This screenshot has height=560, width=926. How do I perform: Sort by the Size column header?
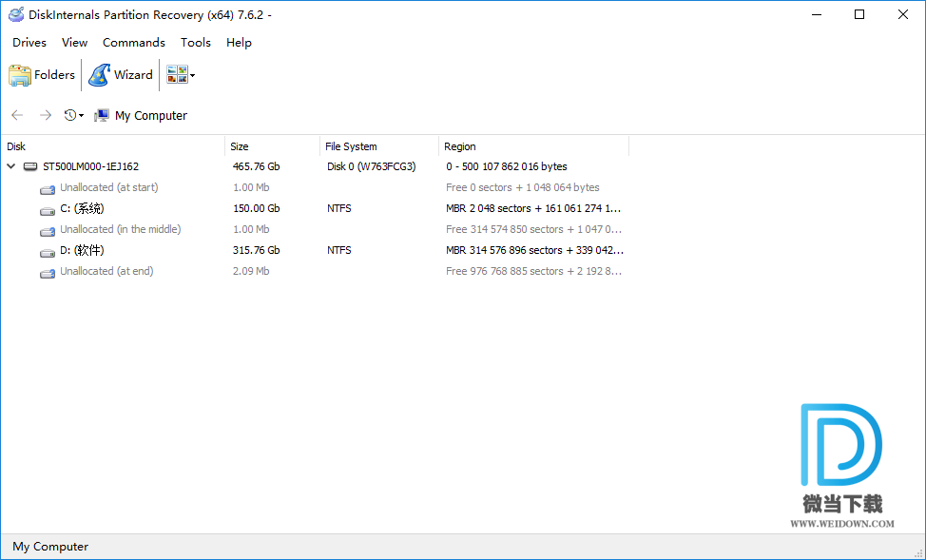pos(272,146)
